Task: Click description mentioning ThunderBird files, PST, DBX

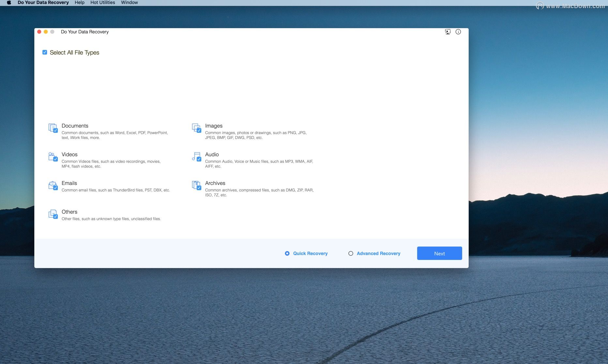Action: point(116,190)
